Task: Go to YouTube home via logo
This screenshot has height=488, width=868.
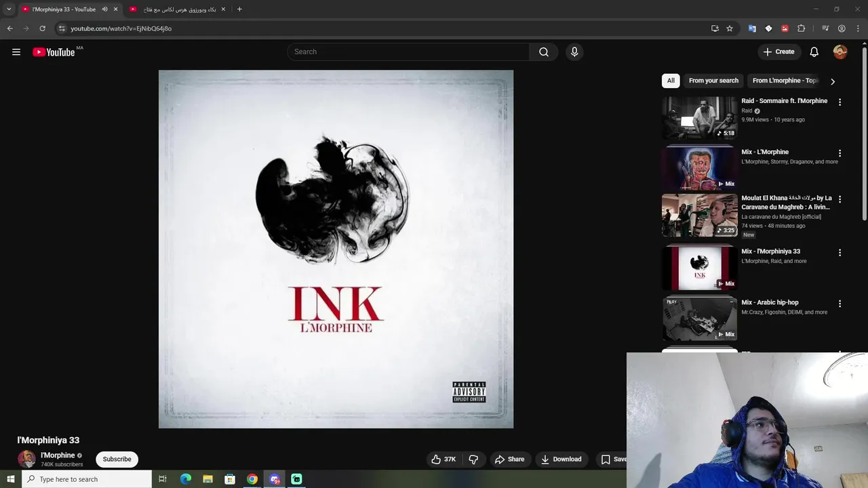Action: click(54, 52)
